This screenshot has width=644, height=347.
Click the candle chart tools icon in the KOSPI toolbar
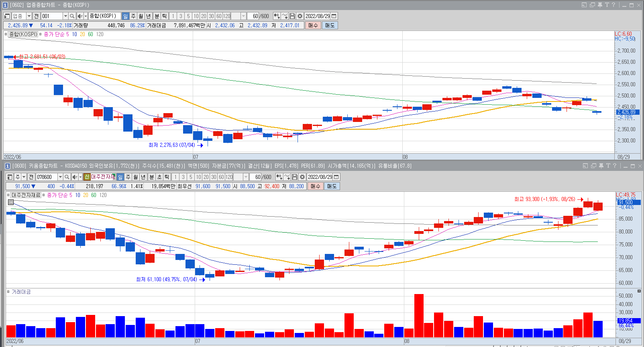(277, 16)
